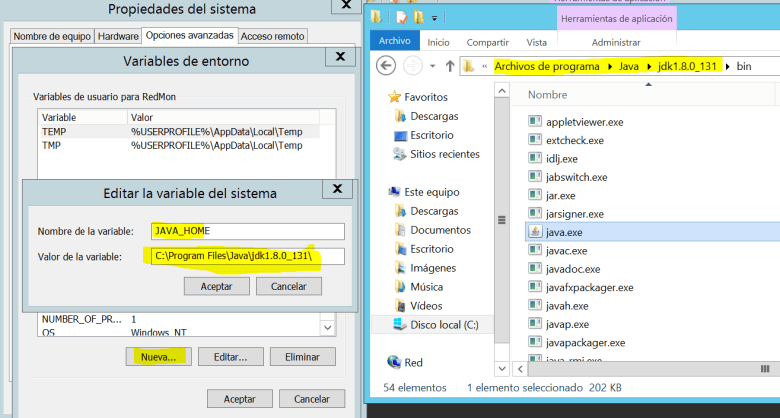Select the java.exe file icon
Screen dimensions: 780x418
click(535, 231)
